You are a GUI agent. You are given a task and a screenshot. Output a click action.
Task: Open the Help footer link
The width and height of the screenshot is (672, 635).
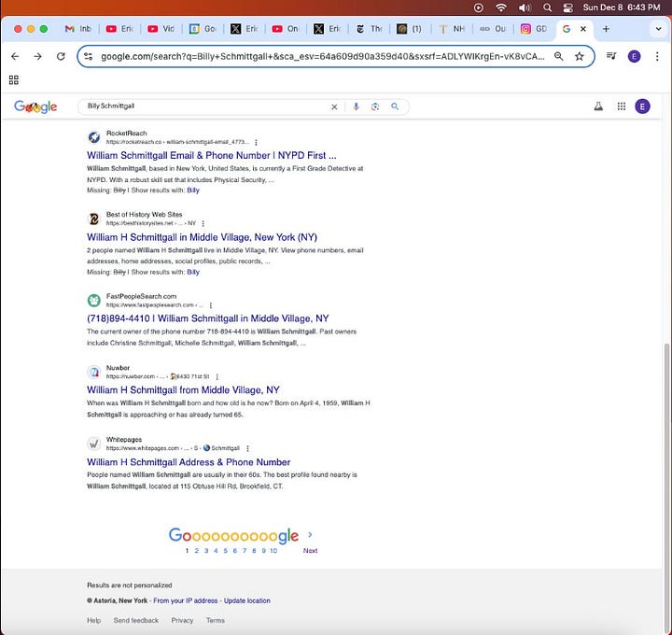(x=94, y=620)
